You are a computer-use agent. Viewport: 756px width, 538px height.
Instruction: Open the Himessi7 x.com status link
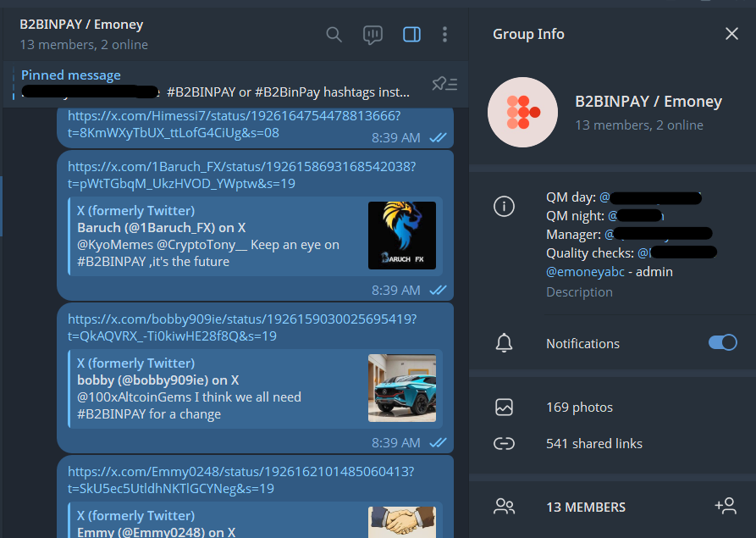(x=234, y=124)
